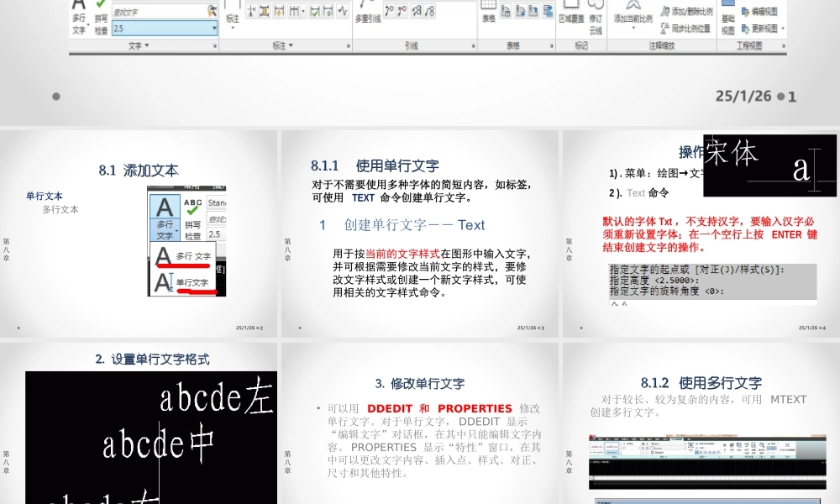Expand the 文字 panel dropdown
Screen dimensions: 840x504
pos(144,45)
